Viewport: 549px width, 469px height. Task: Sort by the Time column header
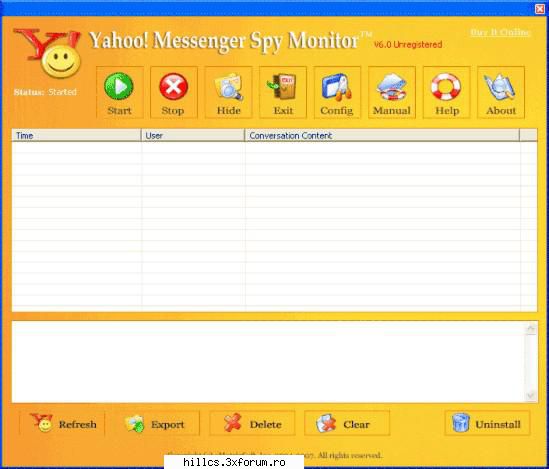76,135
